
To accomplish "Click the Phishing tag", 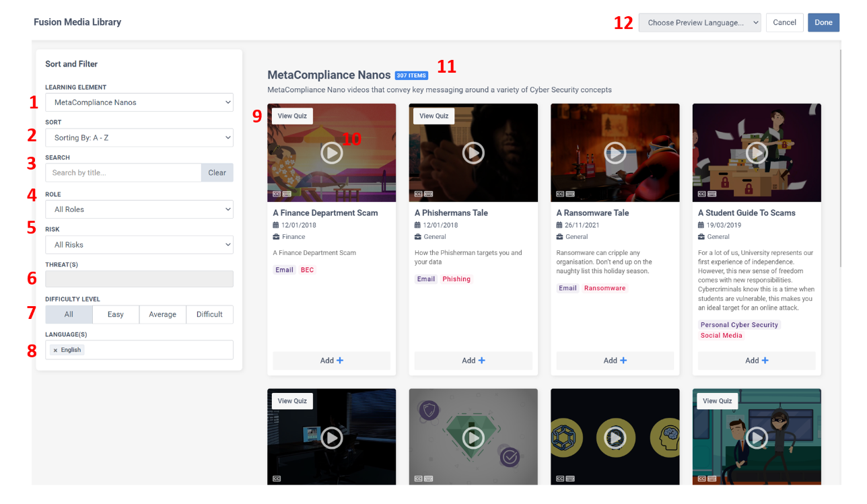I will [456, 279].
